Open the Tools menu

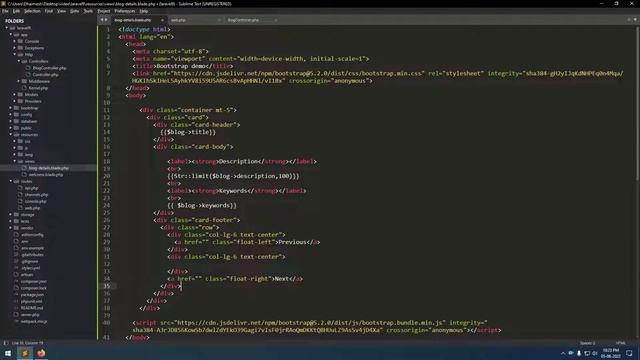pos(88,11)
